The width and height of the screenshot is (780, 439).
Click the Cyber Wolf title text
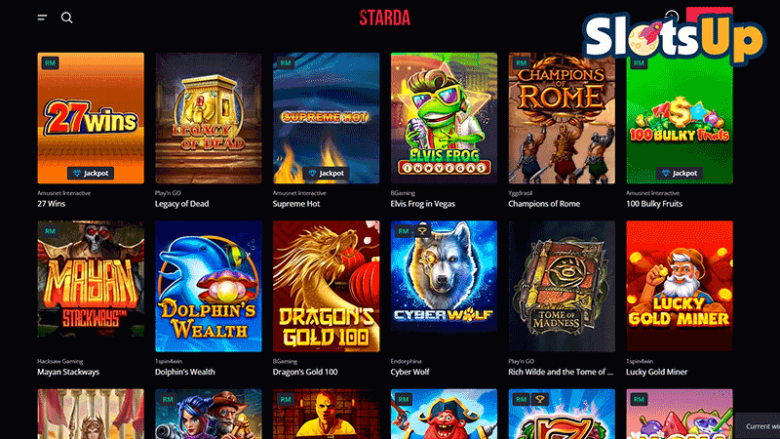[410, 372]
